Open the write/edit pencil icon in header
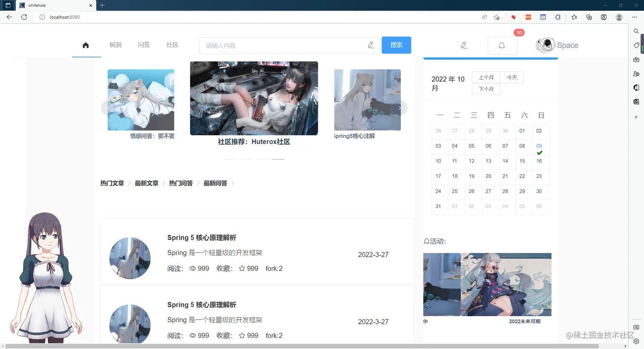Viewport: 644px width, 349px height. tap(464, 45)
